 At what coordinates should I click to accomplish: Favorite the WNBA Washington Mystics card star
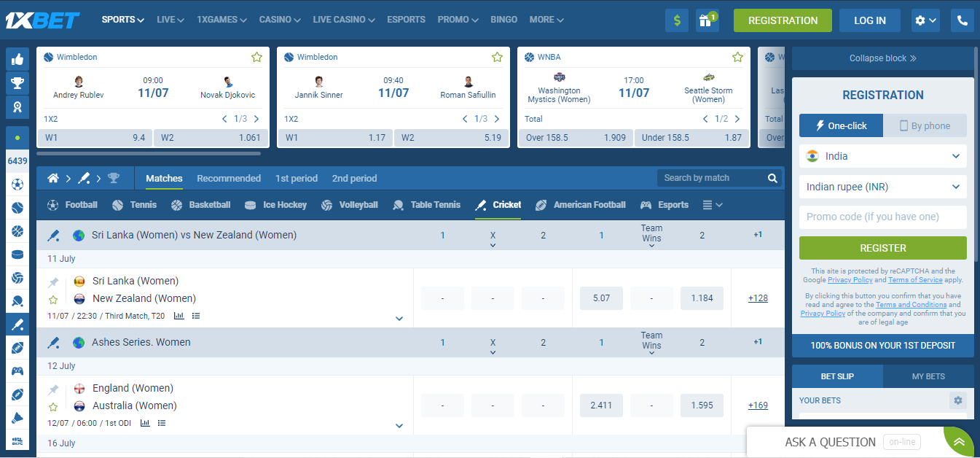(x=737, y=57)
